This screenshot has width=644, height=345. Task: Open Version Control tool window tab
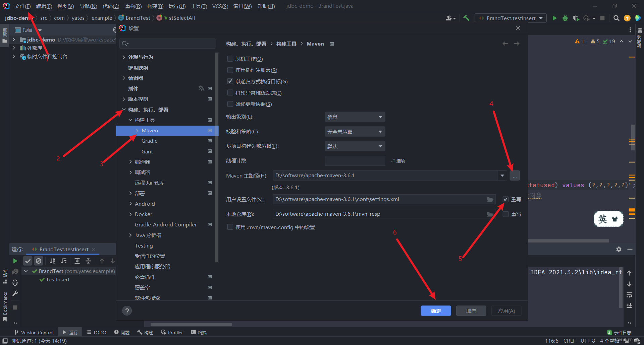click(34, 332)
